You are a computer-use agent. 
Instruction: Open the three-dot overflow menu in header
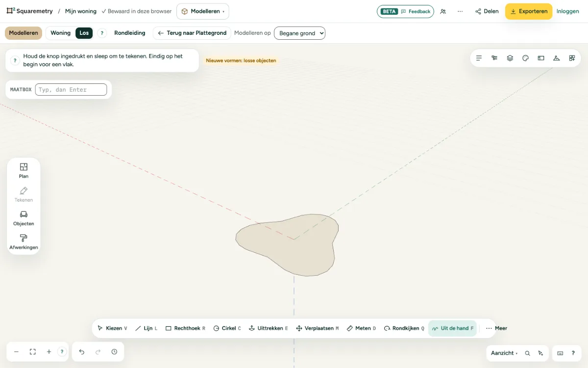click(460, 11)
